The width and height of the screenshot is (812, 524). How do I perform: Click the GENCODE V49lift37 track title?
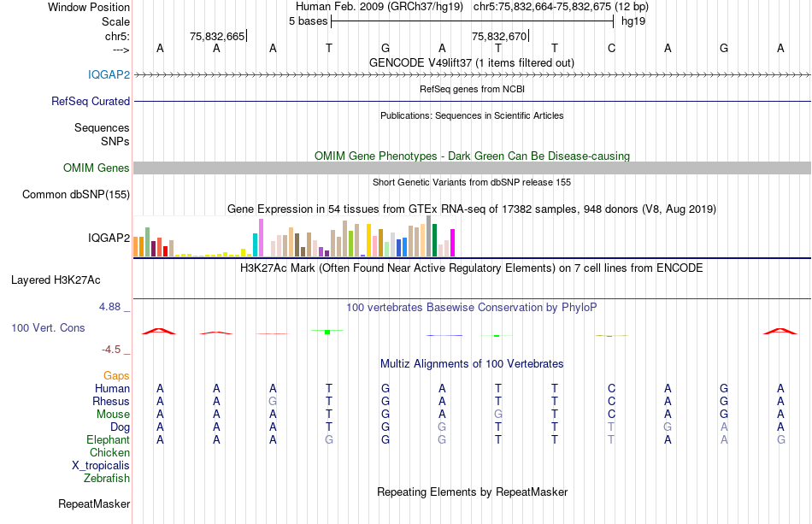(x=471, y=62)
